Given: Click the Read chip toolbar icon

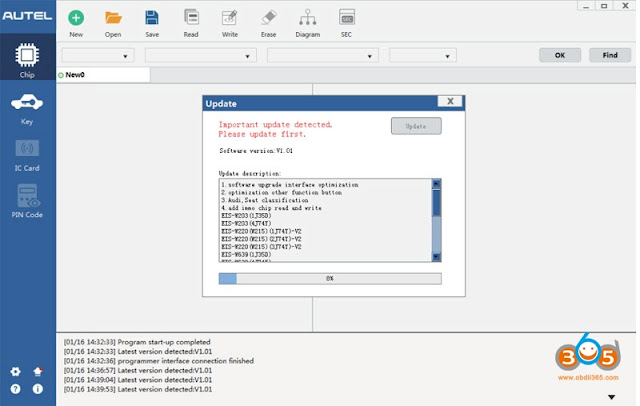Looking at the screenshot, I should [x=191, y=18].
